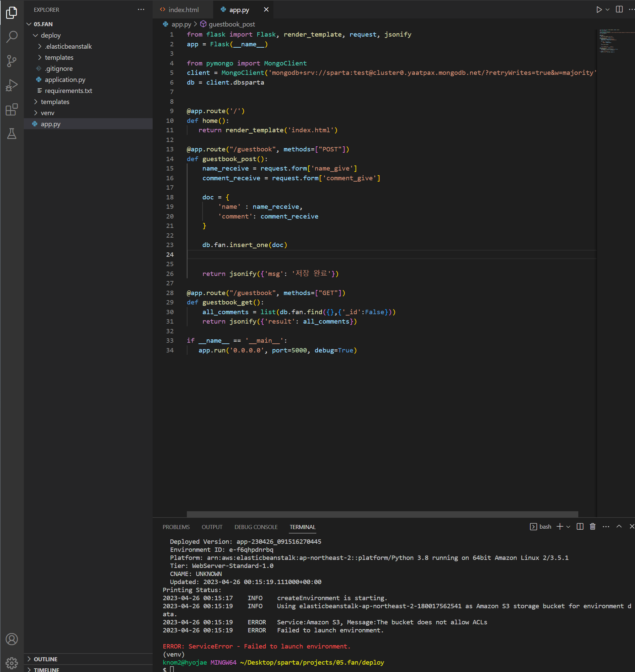Click guestbook_post breadcrumb symbol
The image size is (635, 672).
point(231,24)
